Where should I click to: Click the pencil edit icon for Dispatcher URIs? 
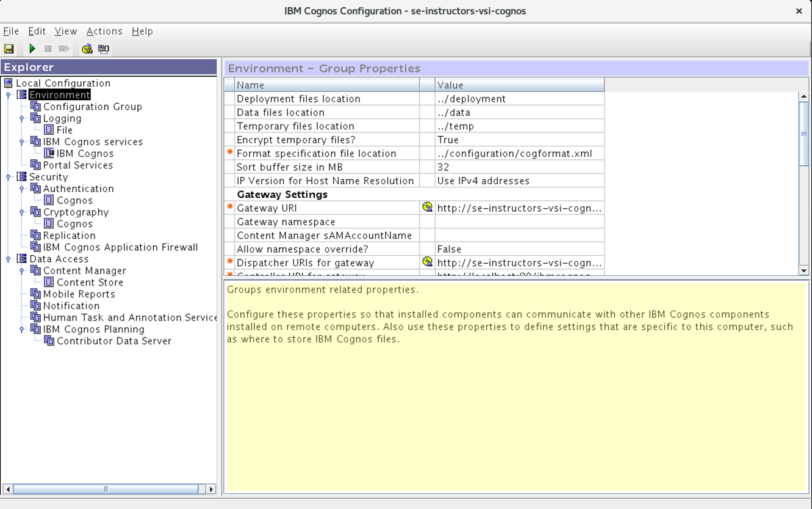pyautogui.click(x=427, y=262)
